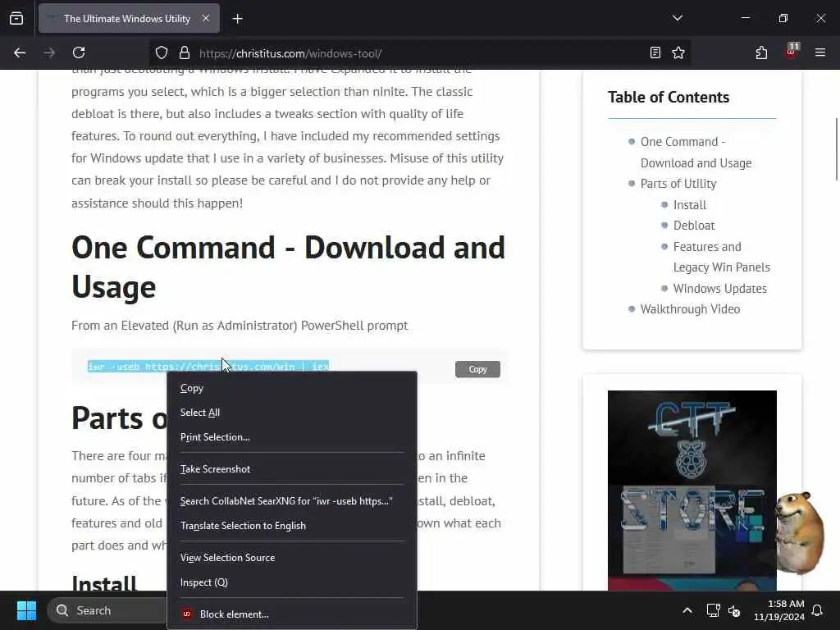Click the Table of Contents heading

668,97
